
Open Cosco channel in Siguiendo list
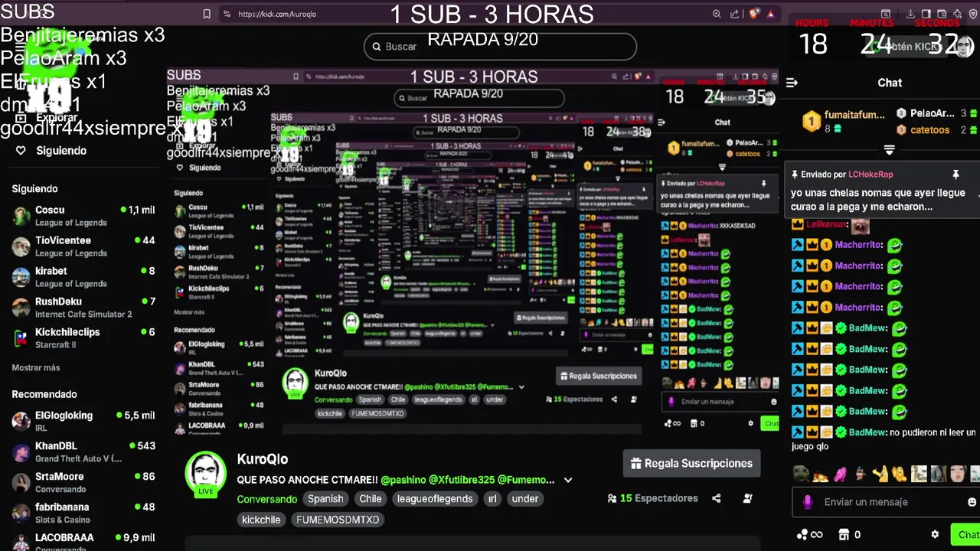83,216
